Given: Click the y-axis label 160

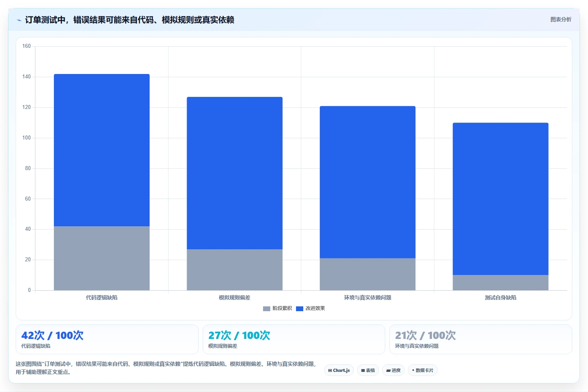Looking at the screenshot, I should [27, 46].
